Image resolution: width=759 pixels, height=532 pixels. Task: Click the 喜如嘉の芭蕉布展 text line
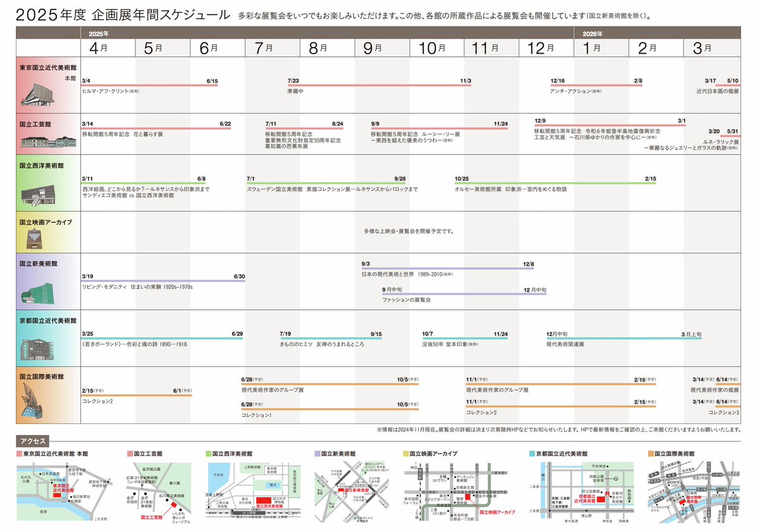coord(287,147)
